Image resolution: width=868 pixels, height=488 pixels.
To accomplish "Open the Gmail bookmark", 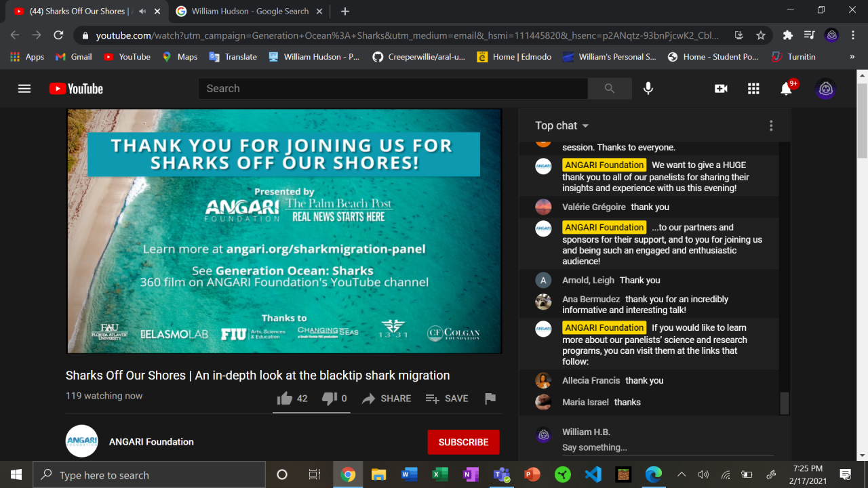I will [x=73, y=57].
